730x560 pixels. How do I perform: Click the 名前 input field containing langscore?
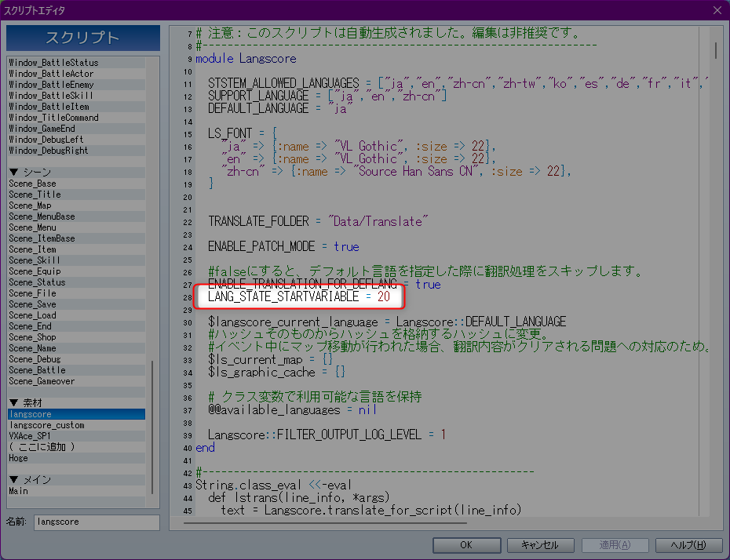[x=97, y=522]
